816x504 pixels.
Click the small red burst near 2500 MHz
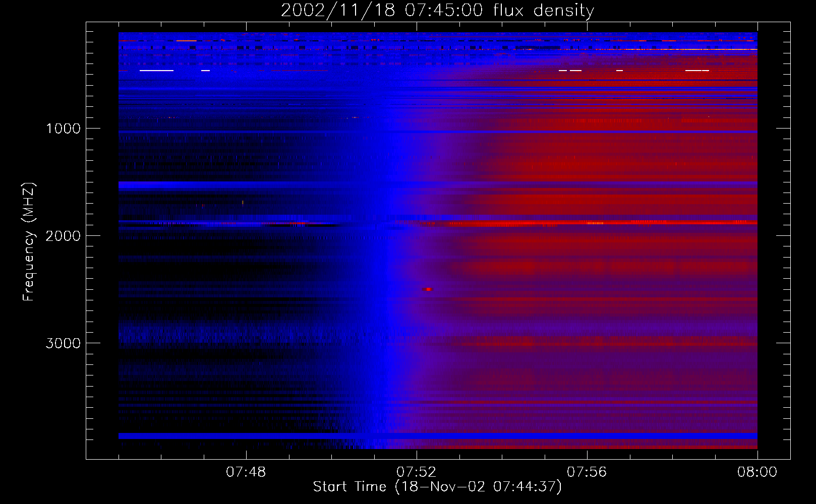click(428, 289)
